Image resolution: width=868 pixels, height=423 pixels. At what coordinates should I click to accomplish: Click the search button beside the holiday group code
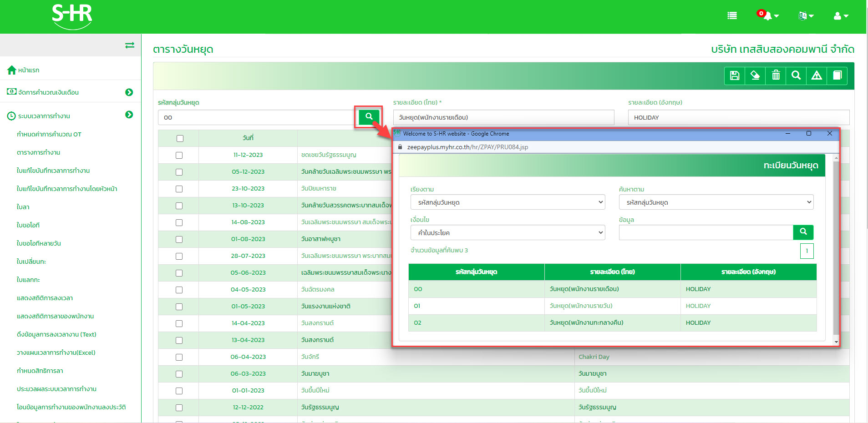369,117
